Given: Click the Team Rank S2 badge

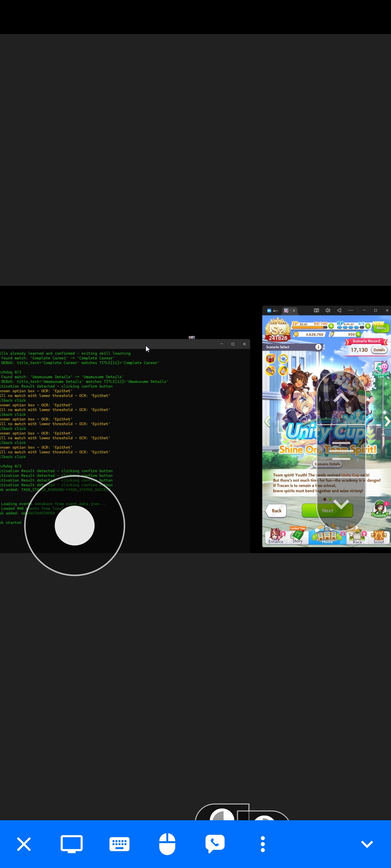Looking at the screenshot, I should (x=278, y=330).
